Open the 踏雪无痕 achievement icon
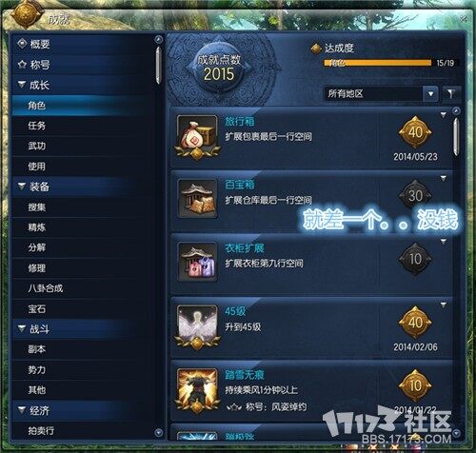476x453 pixels. click(x=197, y=388)
